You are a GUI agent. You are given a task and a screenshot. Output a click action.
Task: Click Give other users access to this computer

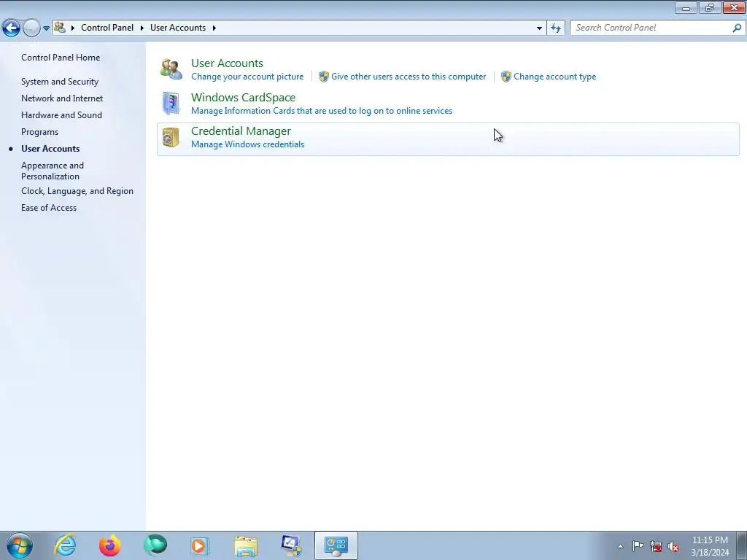(409, 77)
